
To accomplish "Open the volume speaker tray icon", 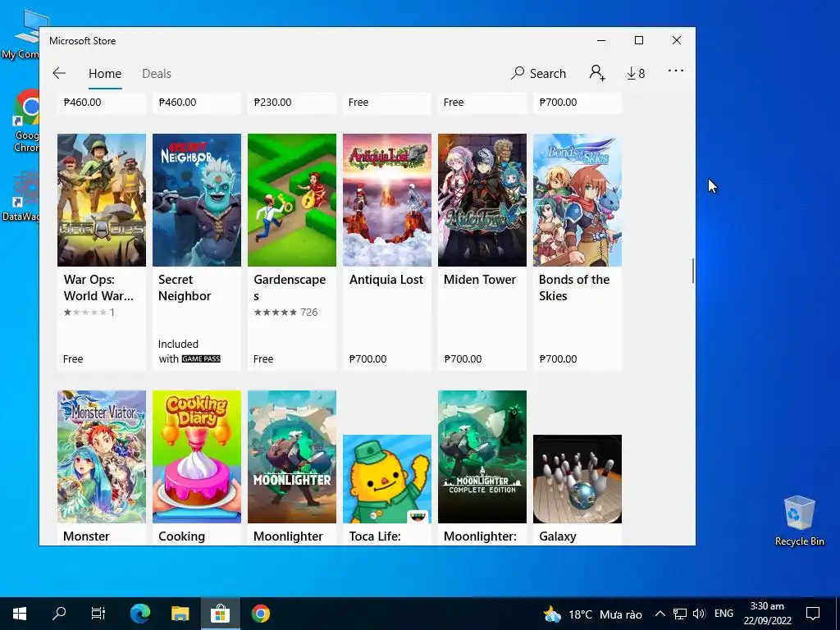I will [x=699, y=614].
